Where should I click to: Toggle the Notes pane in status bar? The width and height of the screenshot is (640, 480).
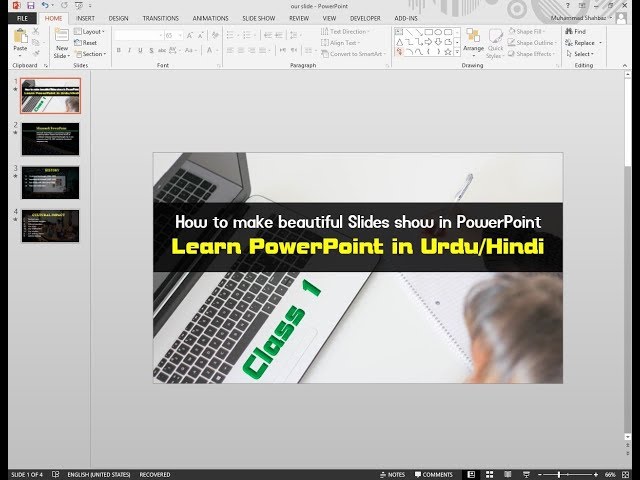pos(392,474)
